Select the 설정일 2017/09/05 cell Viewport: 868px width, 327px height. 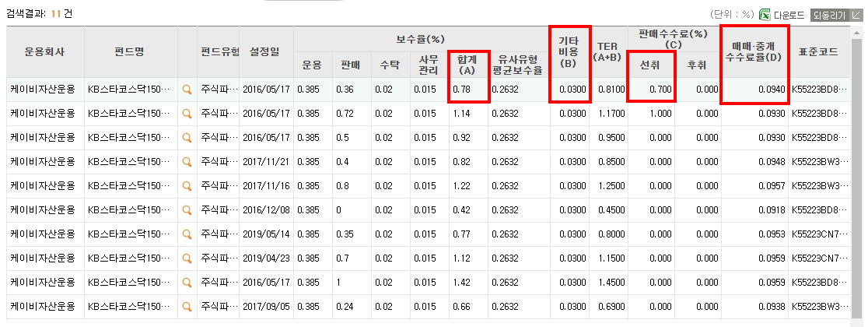point(266,307)
